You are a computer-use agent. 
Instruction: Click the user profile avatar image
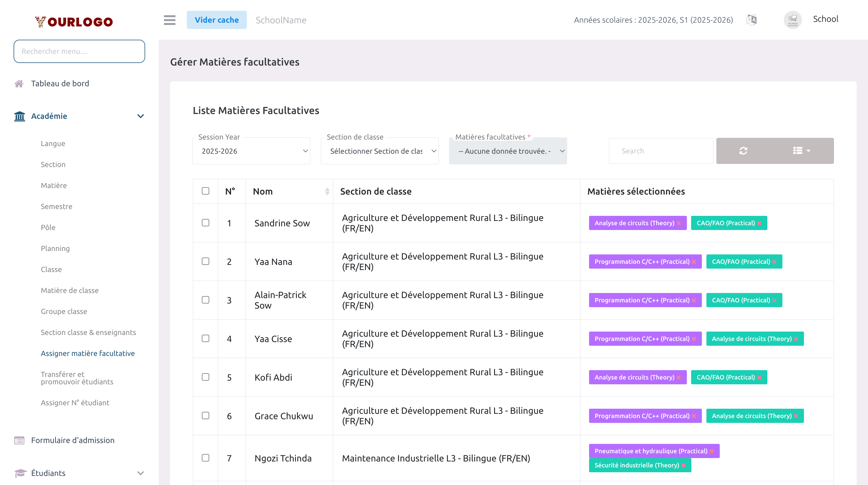pyautogui.click(x=793, y=20)
